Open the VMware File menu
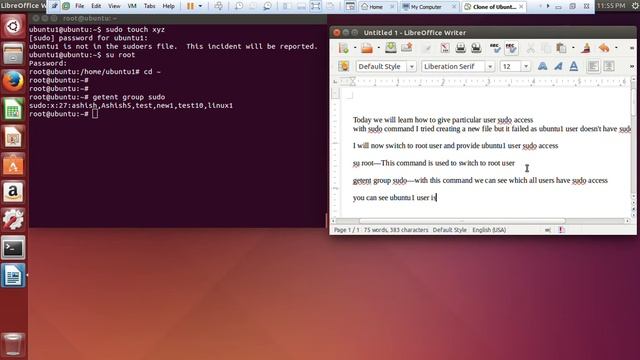Image resolution: width=640 pixels, height=360 pixels. [x=80, y=6]
